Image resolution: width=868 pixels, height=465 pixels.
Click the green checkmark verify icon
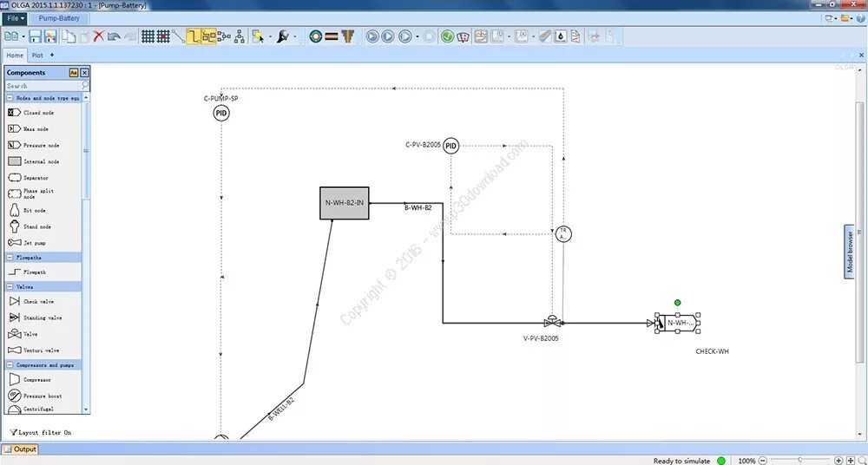coord(447,36)
